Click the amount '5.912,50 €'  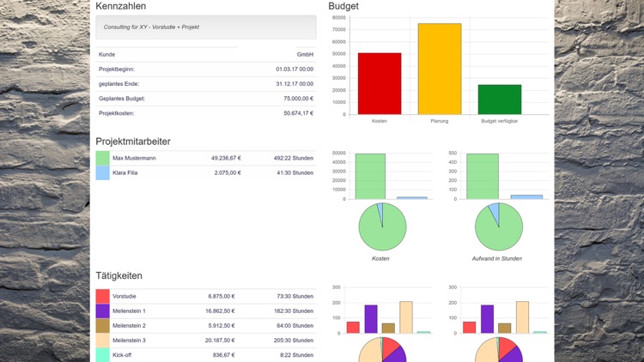click(x=222, y=326)
